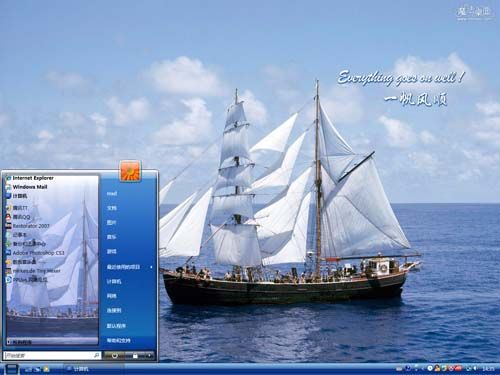The width and height of the screenshot is (500, 375).
Task: Click the red icon in the system tray
Action: coord(458,369)
